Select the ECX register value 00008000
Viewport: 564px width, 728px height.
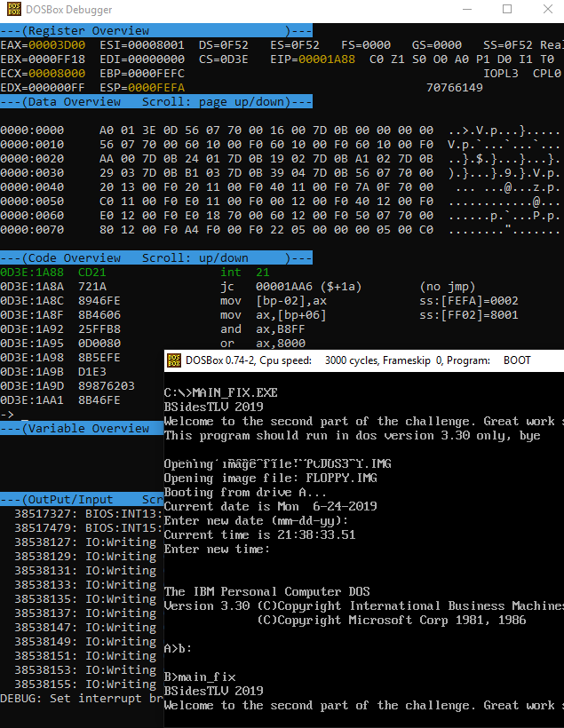(57, 74)
